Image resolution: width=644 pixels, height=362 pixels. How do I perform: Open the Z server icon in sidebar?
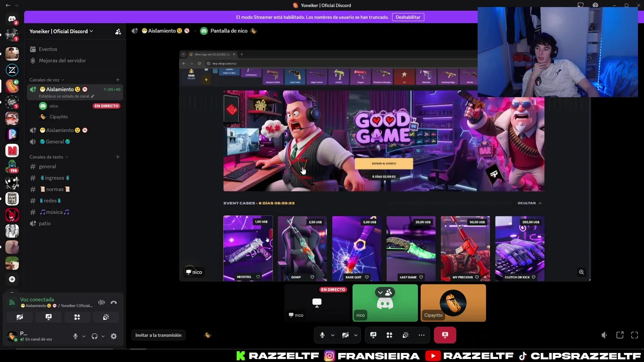[x=12, y=70]
